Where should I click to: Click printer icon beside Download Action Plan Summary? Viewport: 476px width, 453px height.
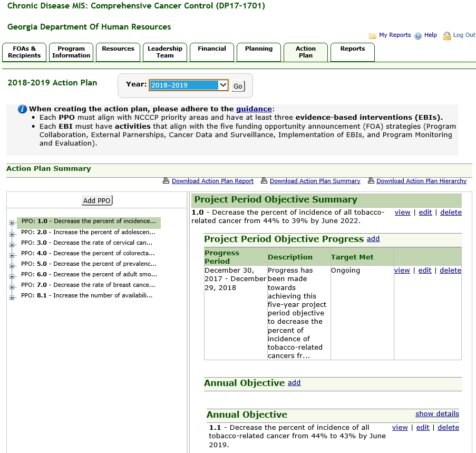point(264,181)
